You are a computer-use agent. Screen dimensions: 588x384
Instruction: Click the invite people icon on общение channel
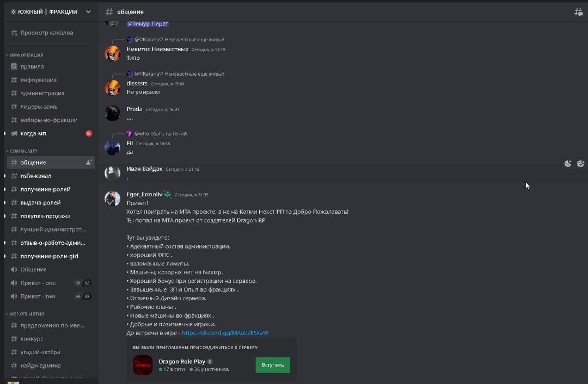89,162
